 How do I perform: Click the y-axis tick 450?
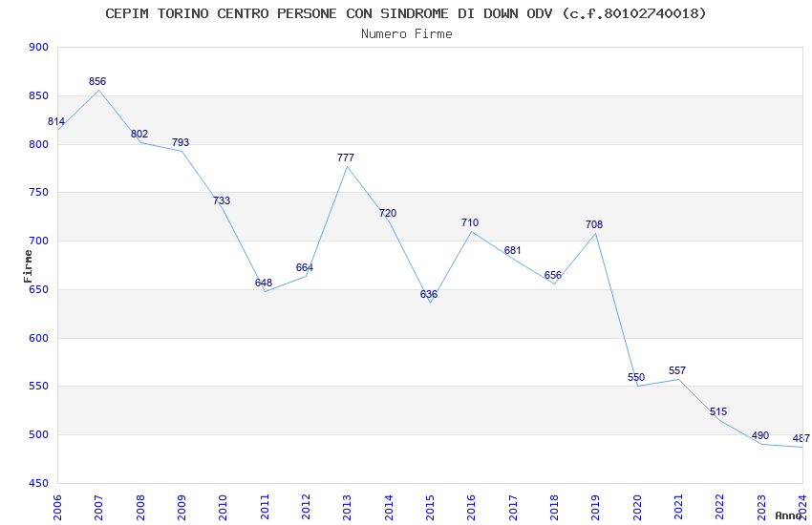click(x=39, y=484)
